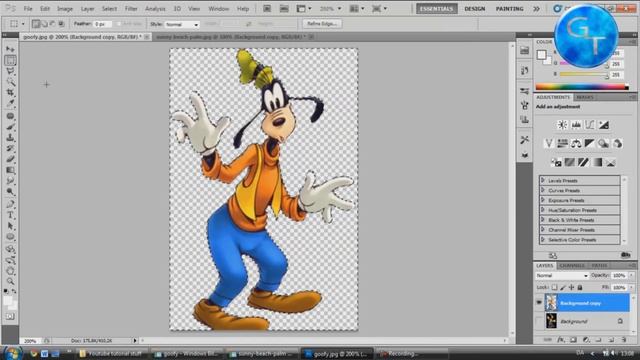This screenshot has width=640, height=360.
Task: Select the Lasso tool
Action: coord(10,71)
